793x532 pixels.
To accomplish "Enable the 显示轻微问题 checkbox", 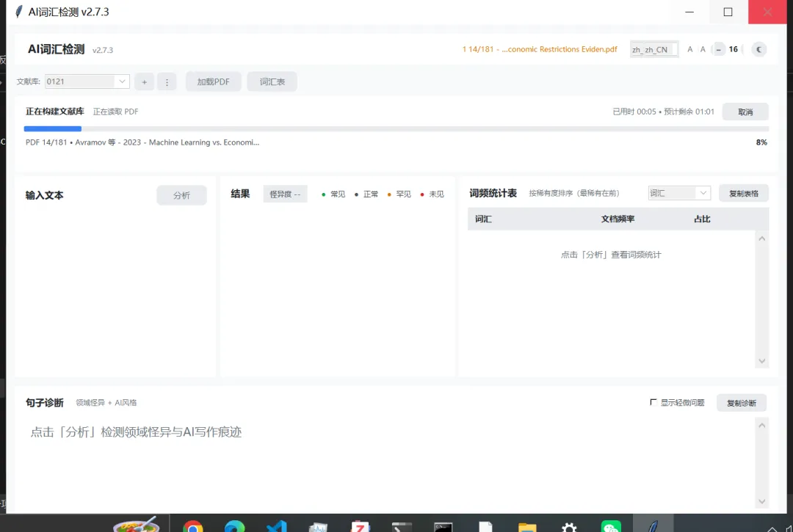I will point(653,402).
